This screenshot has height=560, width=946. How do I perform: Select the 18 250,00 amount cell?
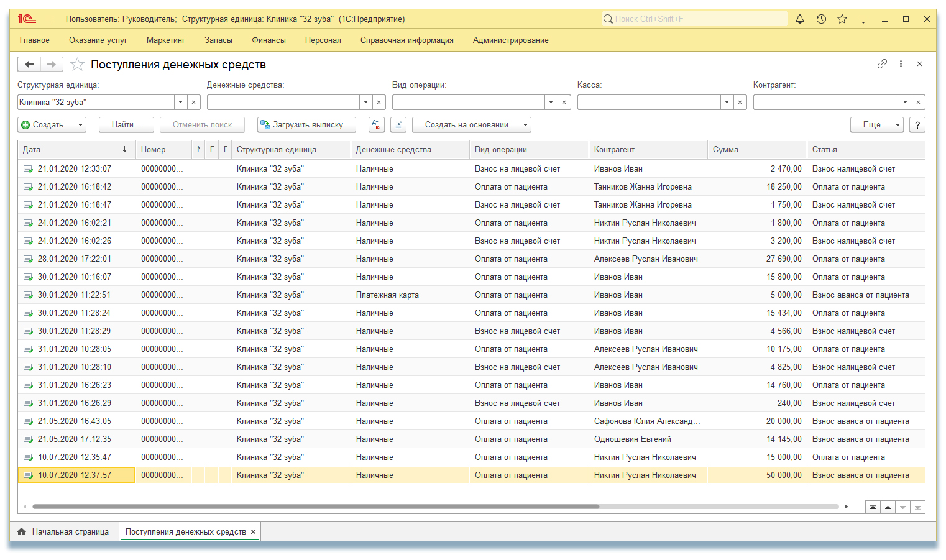757,187
